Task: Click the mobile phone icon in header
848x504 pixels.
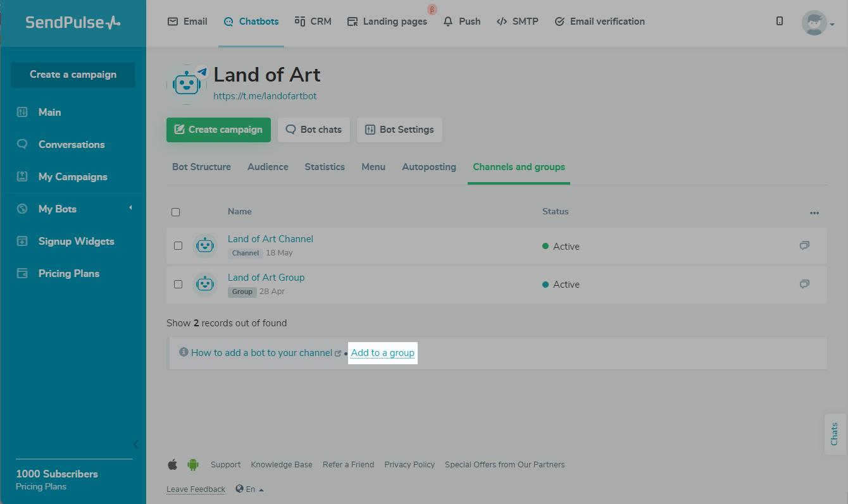Action: [780, 21]
